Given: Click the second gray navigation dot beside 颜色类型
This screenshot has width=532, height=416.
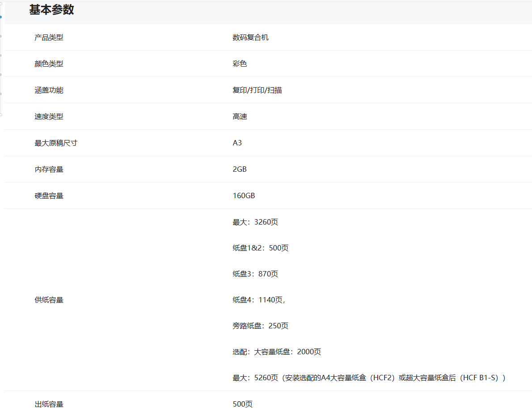Looking at the screenshot, I should coord(1,55).
